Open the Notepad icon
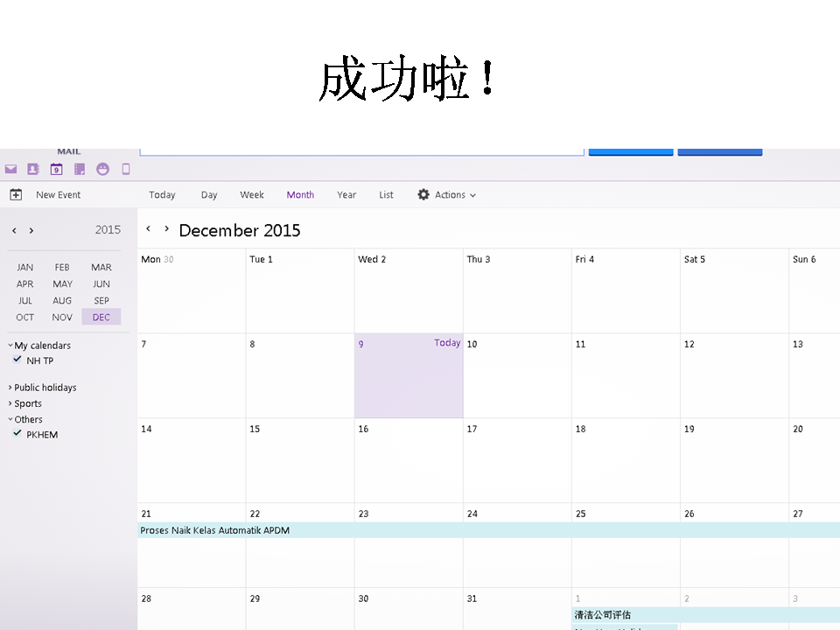 (x=80, y=169)
